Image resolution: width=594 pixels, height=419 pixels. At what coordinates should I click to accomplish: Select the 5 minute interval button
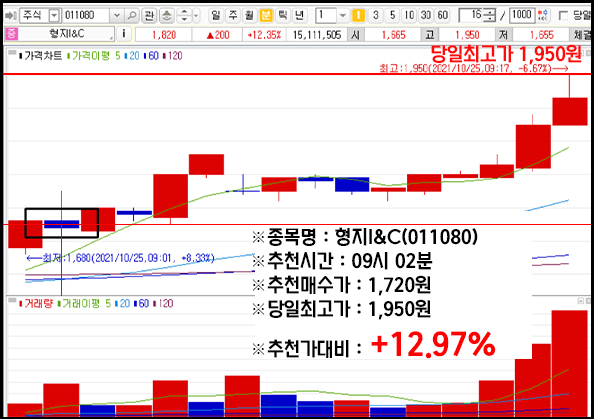click(392, 16)
